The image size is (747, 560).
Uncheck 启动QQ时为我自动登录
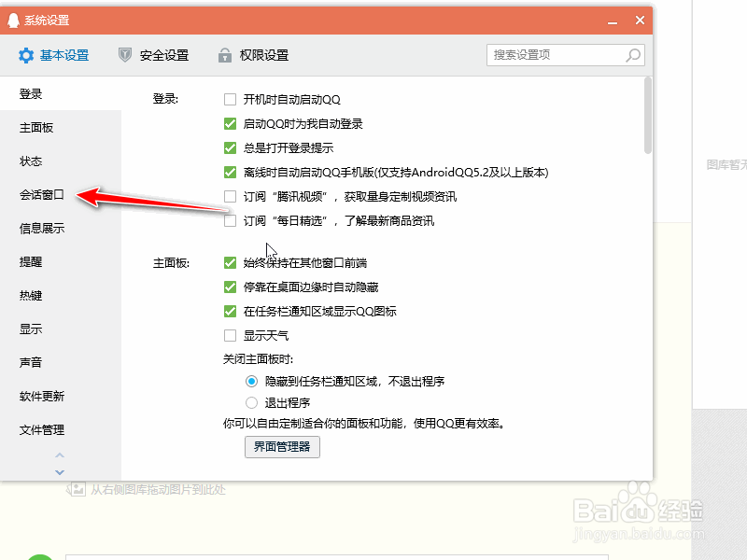(230, 124)
